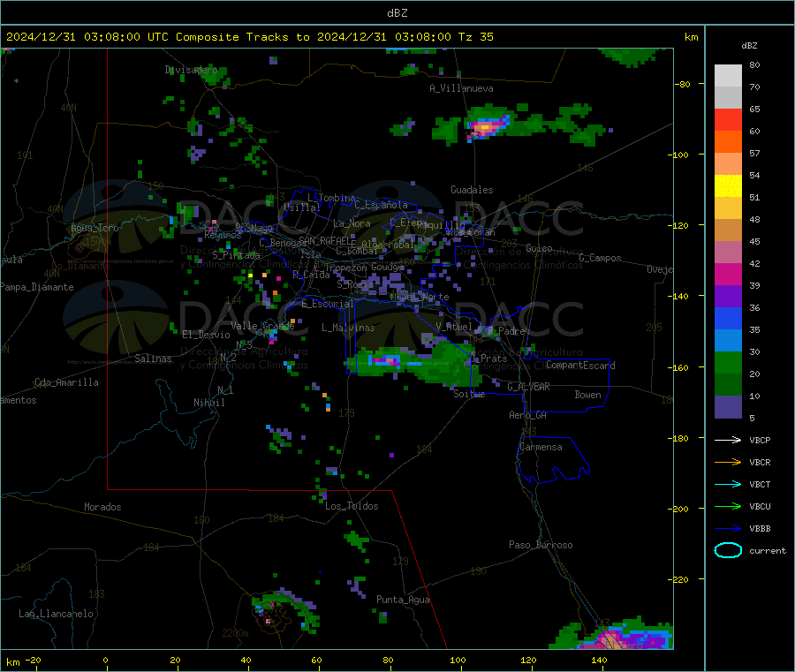Click the CompantEscard map label
Image resolution: width=795 pixels, height=672 pixels.
[x=580, y=365]
